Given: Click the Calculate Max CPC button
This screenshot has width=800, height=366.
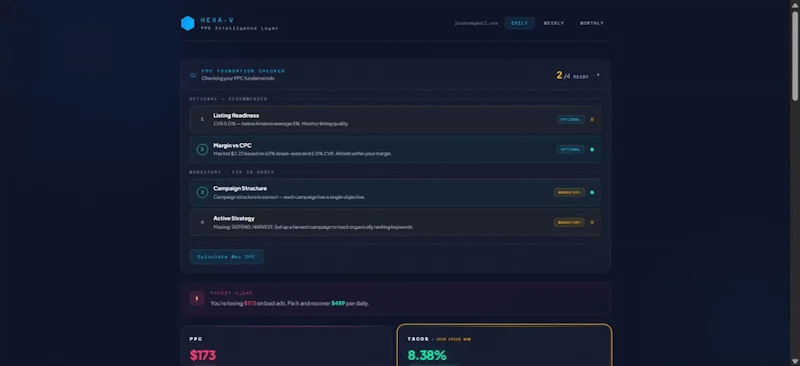Looking at the screenshot, I should (227, 257).
